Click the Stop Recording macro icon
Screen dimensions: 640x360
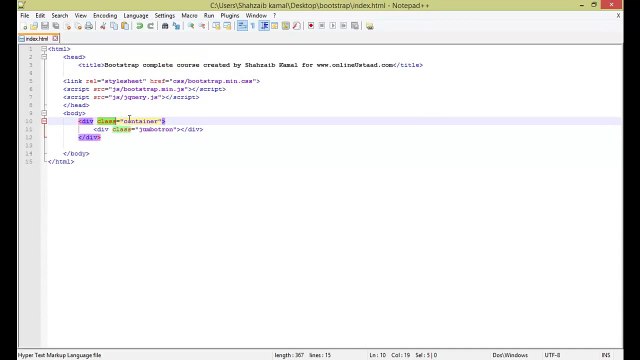tap(322, 26)
